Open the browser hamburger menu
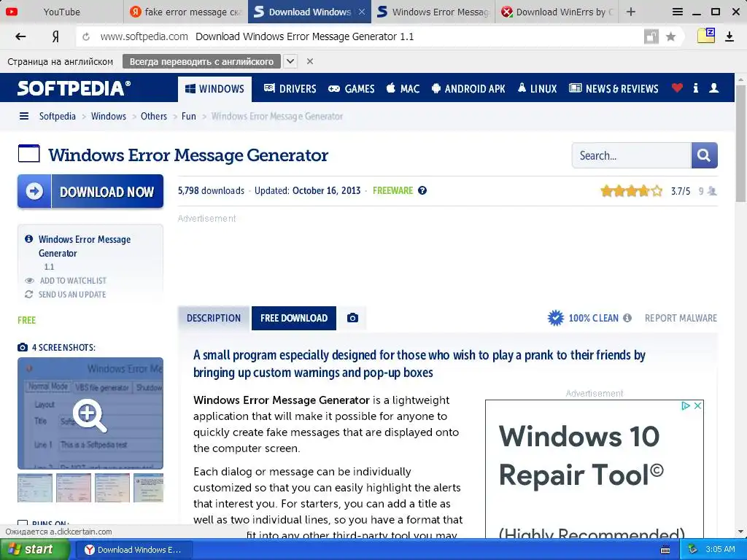Image resolution: width=747 pixels, height=560 pixels. click(677, 12)
